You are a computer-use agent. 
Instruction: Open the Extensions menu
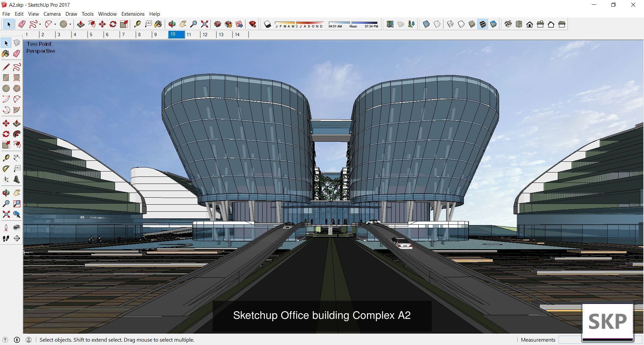point(133,14)
